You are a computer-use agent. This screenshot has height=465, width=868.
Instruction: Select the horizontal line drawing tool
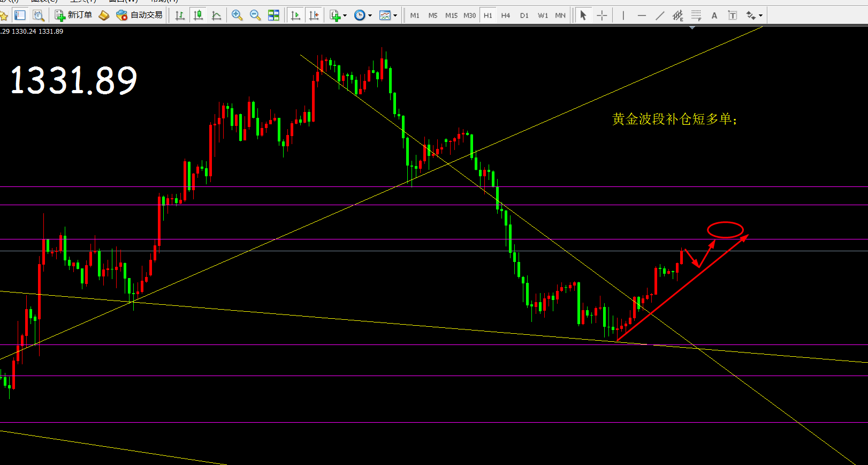pos(642,15)
